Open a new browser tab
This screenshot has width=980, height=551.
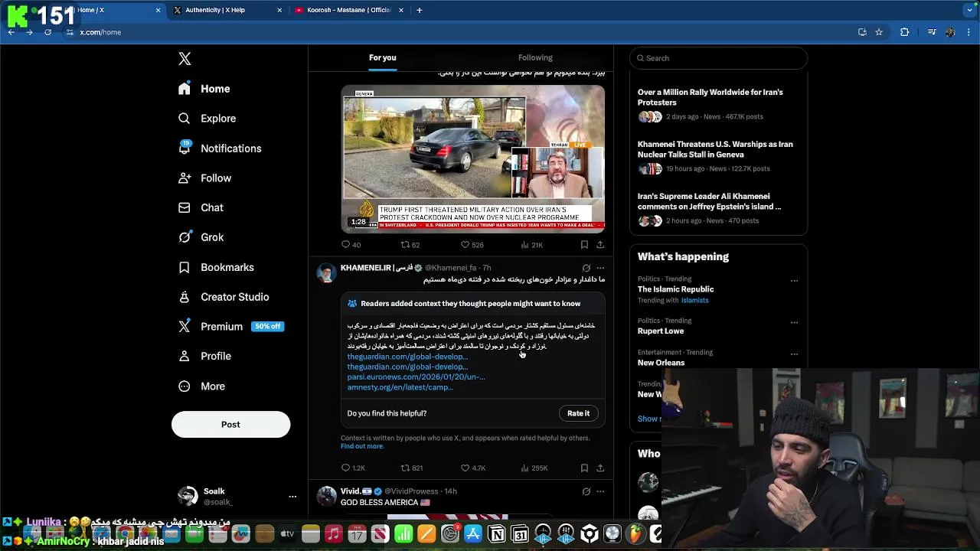419,10
